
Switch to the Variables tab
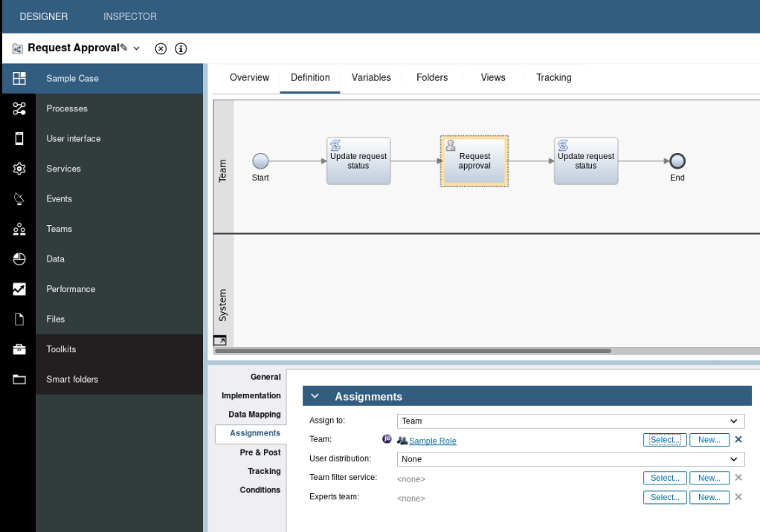tap(371, 77)
